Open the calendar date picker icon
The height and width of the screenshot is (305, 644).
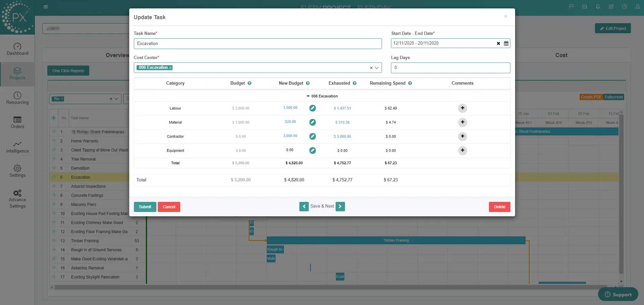(x=506, y=43)
